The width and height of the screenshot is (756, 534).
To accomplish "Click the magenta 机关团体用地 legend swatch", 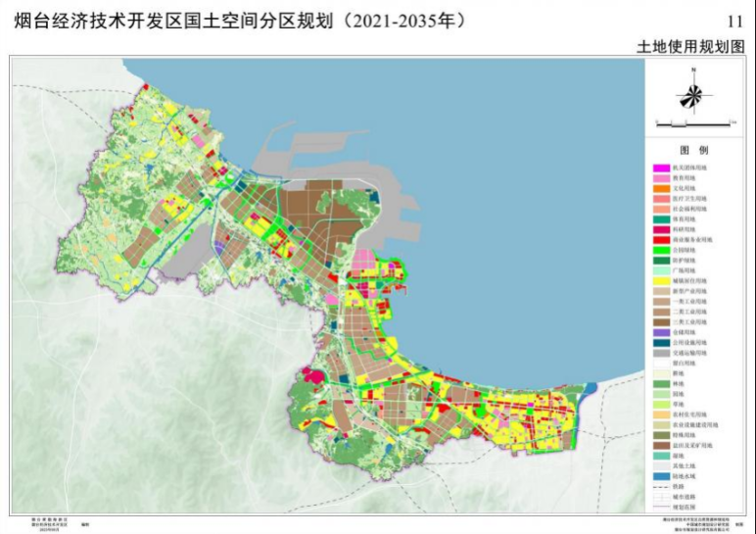I will click(660, 170).
